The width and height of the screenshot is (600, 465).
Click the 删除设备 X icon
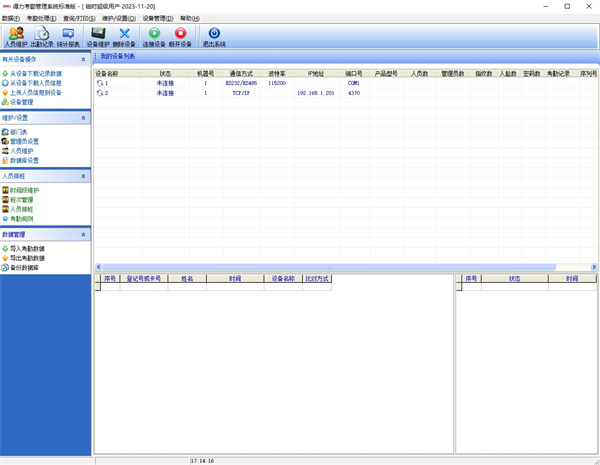pos(124,37)
